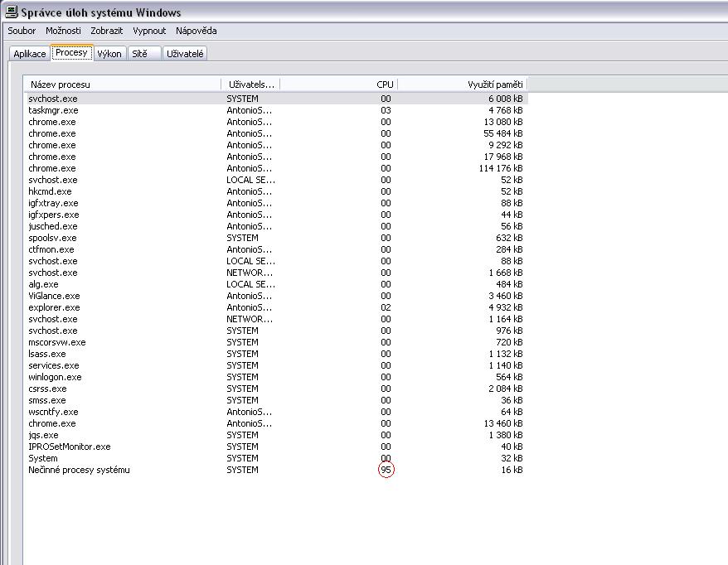Click svchost.exe with 88 kB memory
Image resolution: width=728 pixels, height=565 pixels.
tap(276, 261)
